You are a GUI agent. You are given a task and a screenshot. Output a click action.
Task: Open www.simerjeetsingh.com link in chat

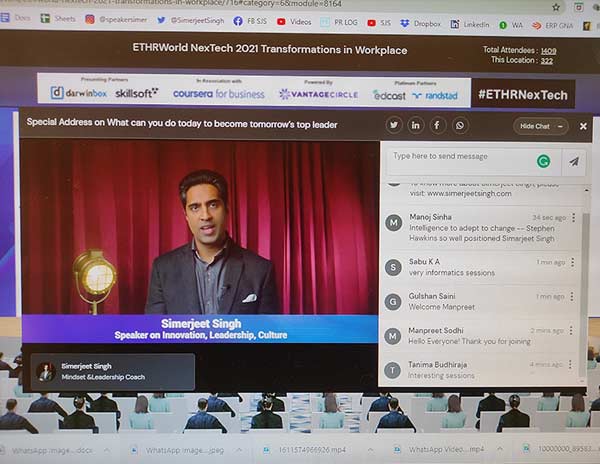point(469,194)
